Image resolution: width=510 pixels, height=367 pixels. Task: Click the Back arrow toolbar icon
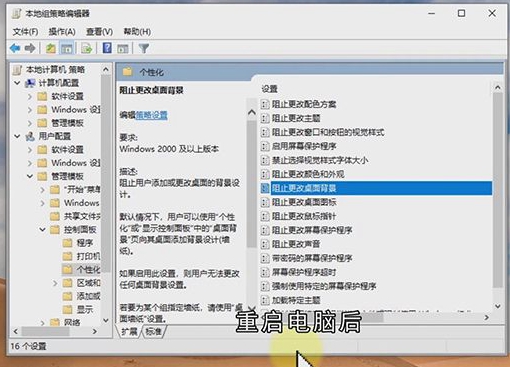tap(15, 49)
